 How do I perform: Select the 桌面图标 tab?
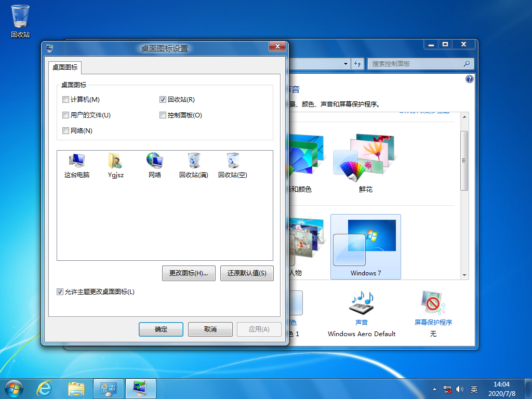tap(65, 67)
